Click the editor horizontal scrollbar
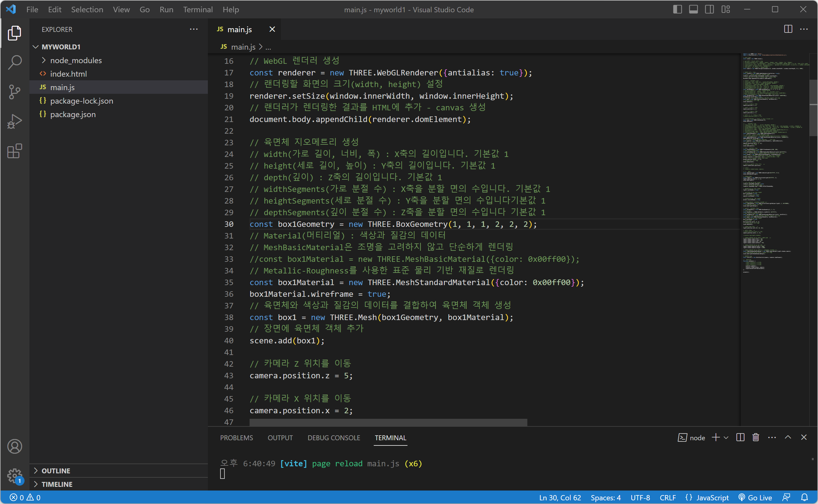Screen dimensions: 818x504 (388, 422)
